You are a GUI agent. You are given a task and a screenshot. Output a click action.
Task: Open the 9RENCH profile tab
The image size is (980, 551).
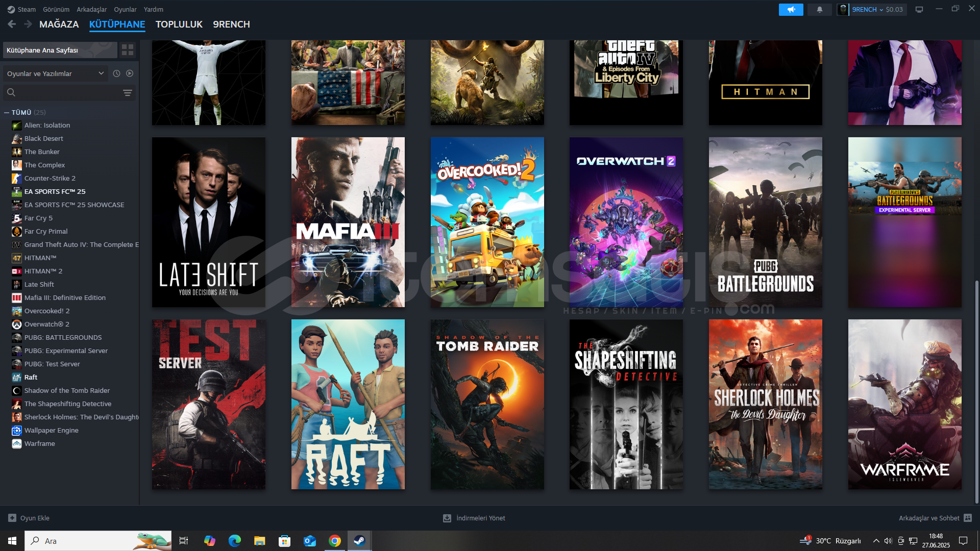231,24
